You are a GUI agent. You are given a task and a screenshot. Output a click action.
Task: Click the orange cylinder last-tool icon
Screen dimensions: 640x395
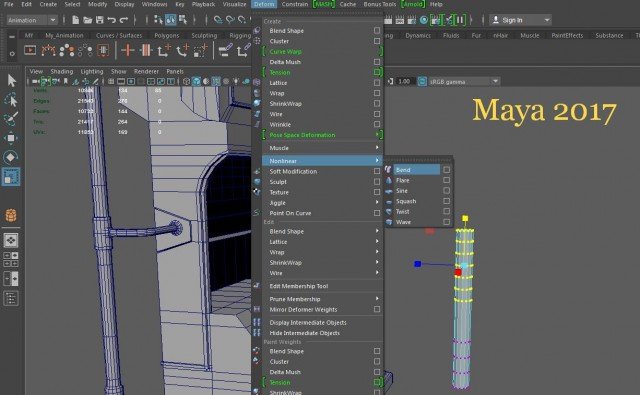11,215
